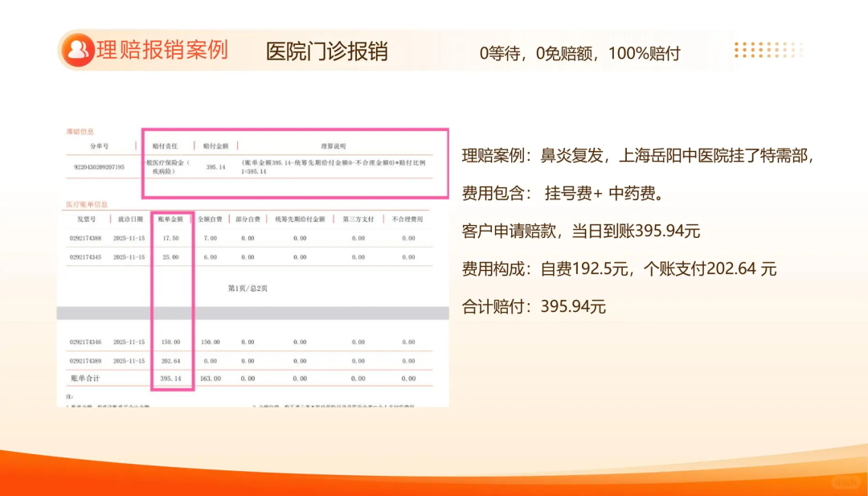The image size is (868, 496).
Task: Select the 理赔报销案例 title text
Action: coord(162,51)
